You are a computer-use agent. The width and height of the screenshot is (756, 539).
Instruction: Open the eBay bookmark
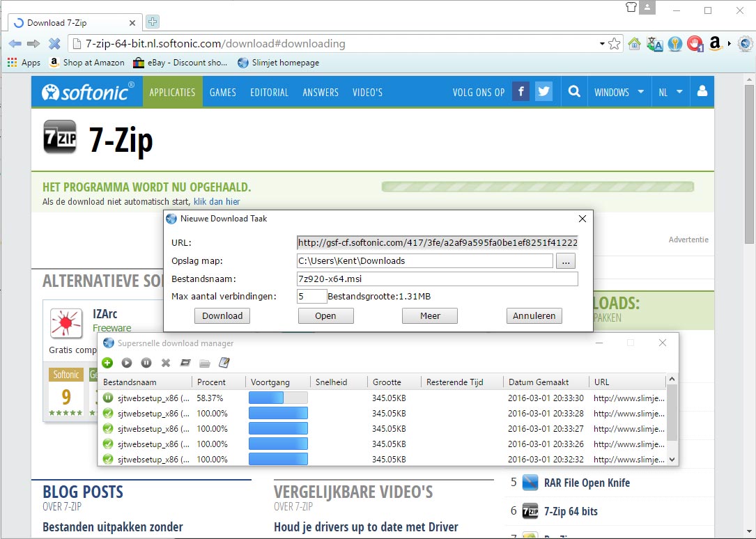point(180,63)
